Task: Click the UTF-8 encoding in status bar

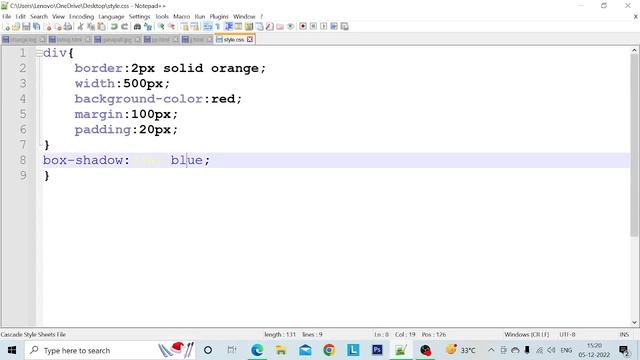Action: (567, 334)
